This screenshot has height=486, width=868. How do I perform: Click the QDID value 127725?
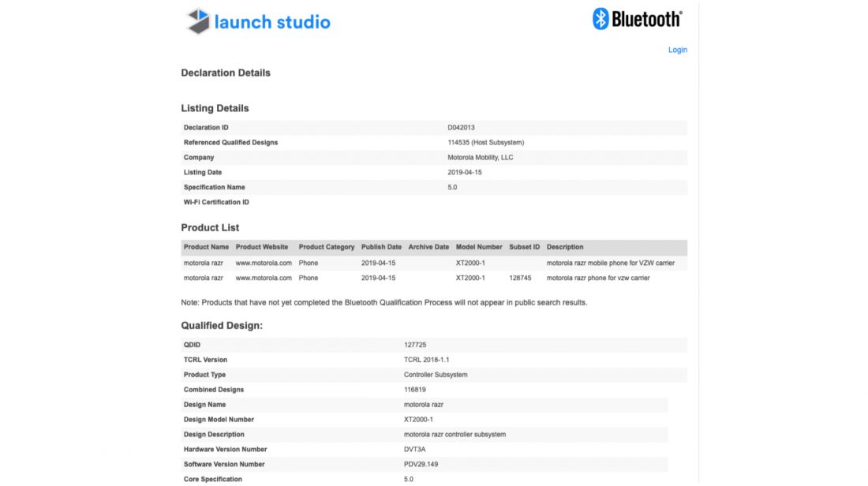point(414,345)
